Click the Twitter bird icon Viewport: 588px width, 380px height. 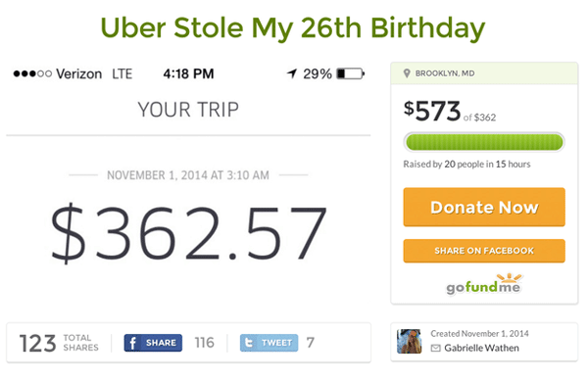click(x=249, y=343)
